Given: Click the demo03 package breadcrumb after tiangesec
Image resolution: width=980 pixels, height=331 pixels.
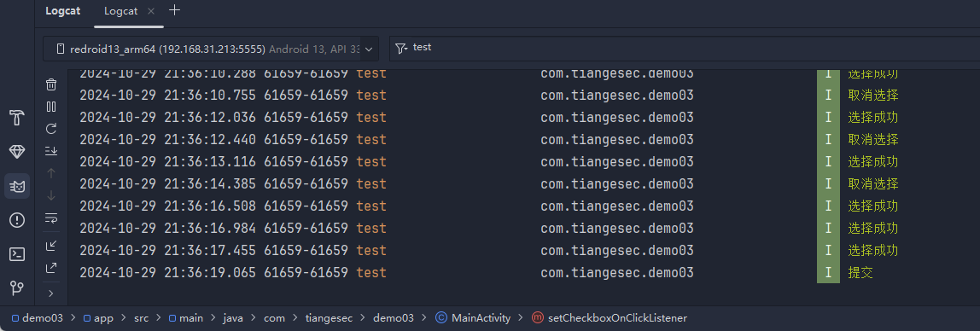Looking at the screenshot, I should click(394, 318).
